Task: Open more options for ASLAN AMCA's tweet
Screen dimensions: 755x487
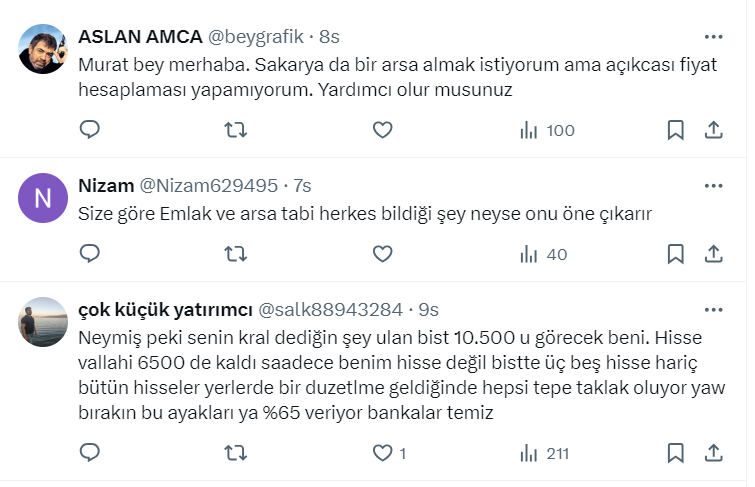Action: pyautogui.click(x=713, y=37)
